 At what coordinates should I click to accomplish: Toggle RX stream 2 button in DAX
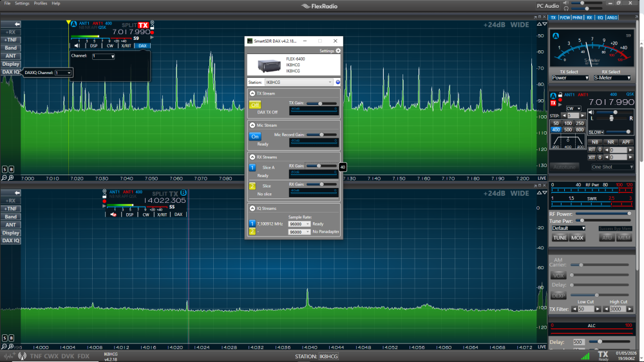pyautogui.click(x=252, y=186)
